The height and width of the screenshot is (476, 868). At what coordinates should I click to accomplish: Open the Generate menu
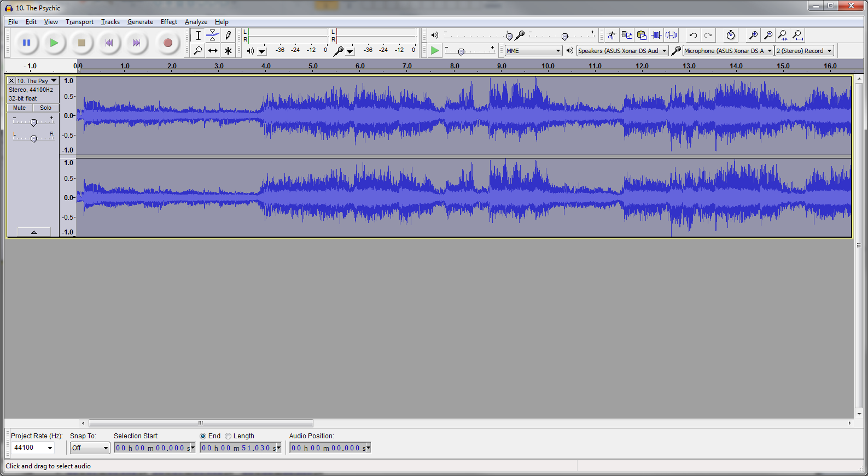point(140,22)
